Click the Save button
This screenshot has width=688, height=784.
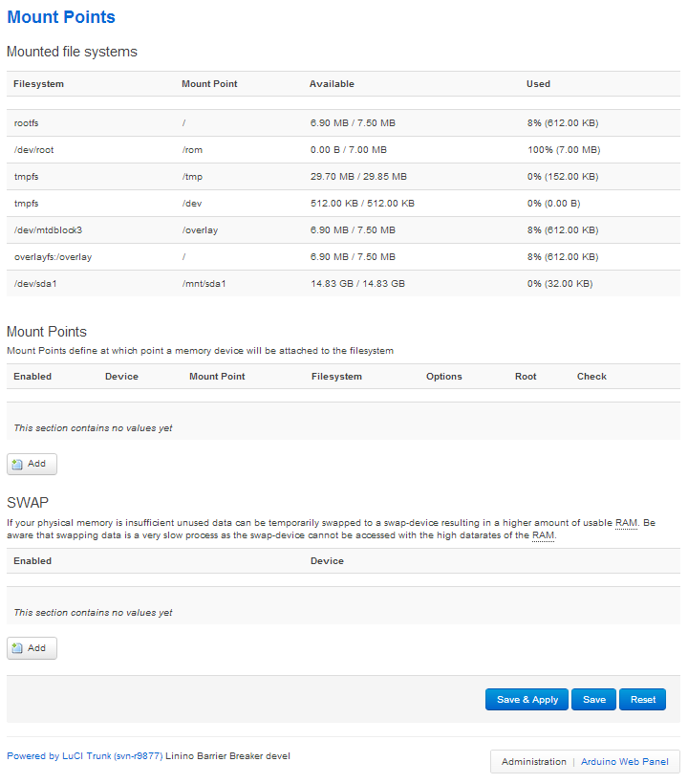593,700
